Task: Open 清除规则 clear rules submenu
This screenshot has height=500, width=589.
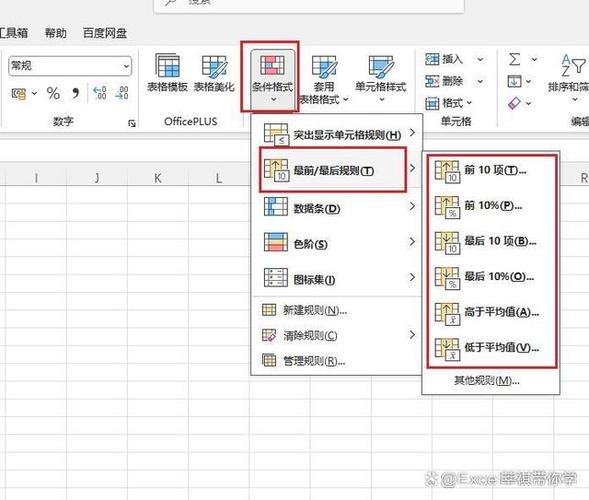Action: click(337, 335)
